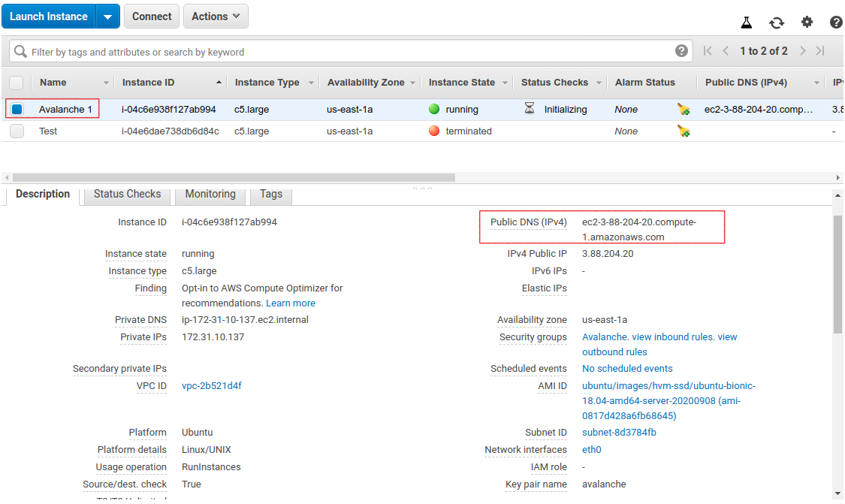Switch to the Monitoring tab
The image size is (845, 504).
(x=210, y=194)
